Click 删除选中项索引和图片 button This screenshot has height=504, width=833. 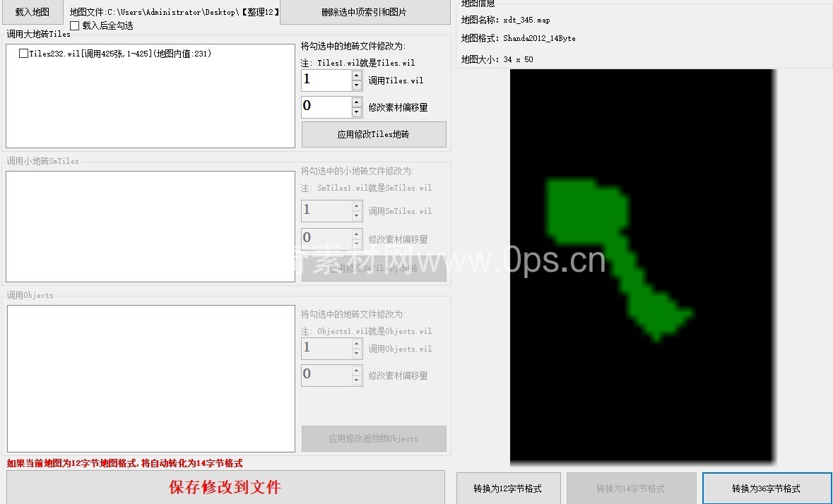click(364, 12)
